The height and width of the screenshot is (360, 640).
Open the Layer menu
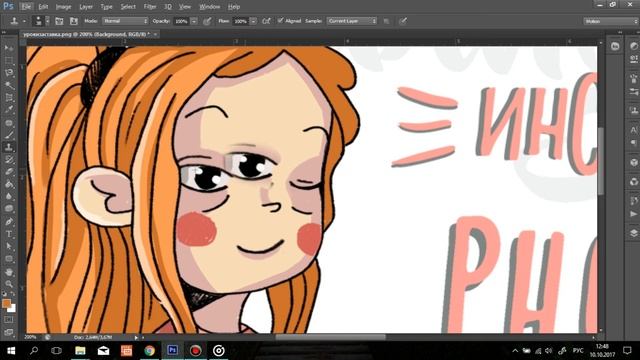click(86, 7)
